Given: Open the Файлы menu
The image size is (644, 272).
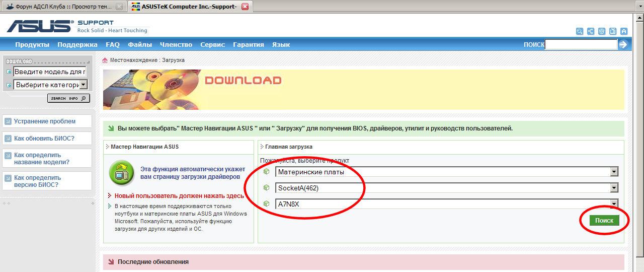Looking at the screenshot, I should coord(140,44).
